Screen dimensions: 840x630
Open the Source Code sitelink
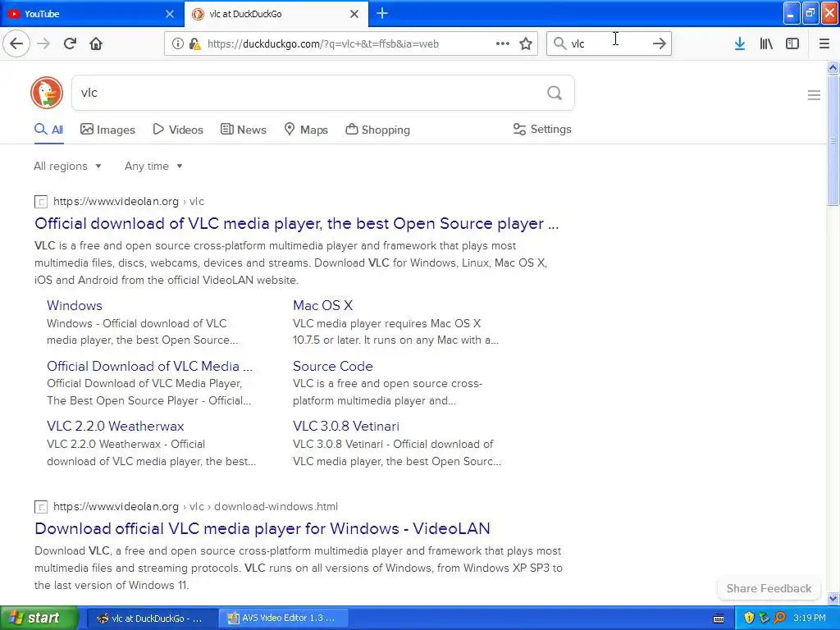(x=333, y=366)
